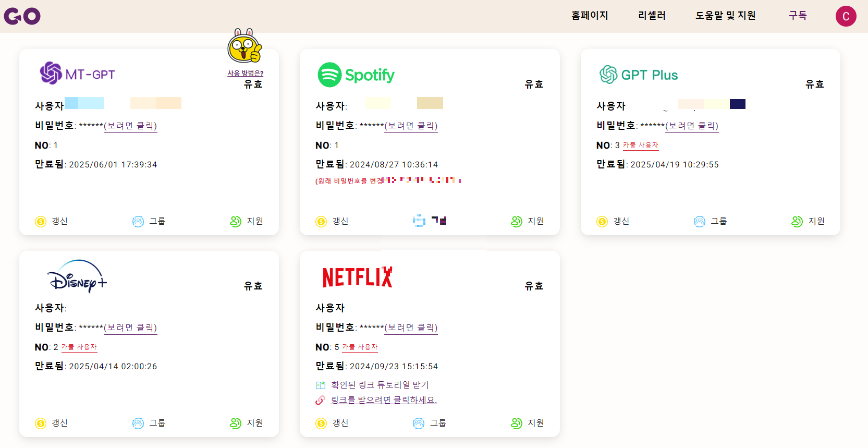868x448 pixels.
Task: Click support icon on Disney+ card
Action: click(x=236, y=423)
